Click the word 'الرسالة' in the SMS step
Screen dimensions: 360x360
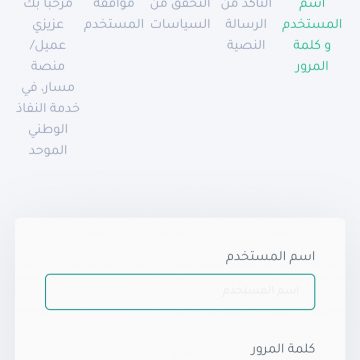coord(246,24)
